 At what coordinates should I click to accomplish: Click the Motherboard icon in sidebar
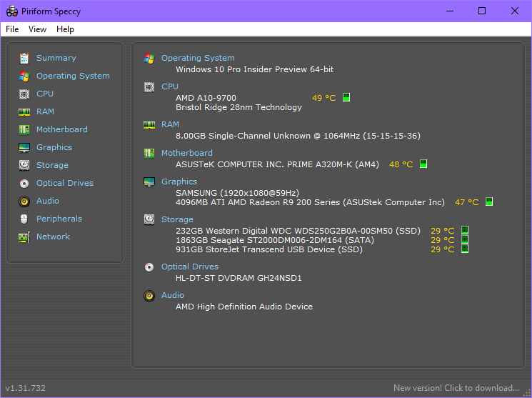click(24, 129)
